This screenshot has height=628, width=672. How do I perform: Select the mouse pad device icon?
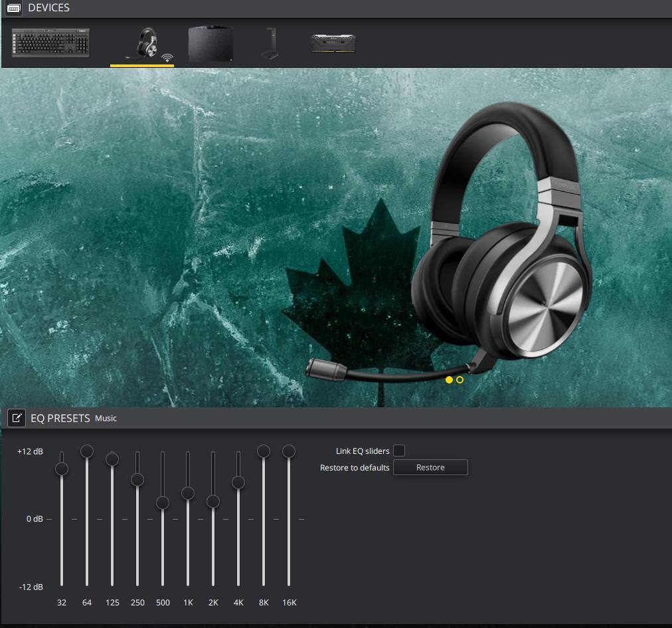coord(210,44)
